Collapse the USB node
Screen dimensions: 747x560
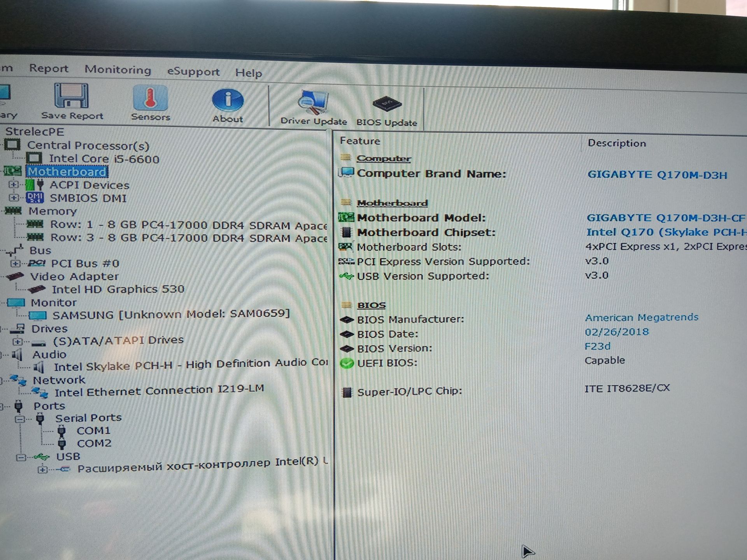click(x=21, y=457)
